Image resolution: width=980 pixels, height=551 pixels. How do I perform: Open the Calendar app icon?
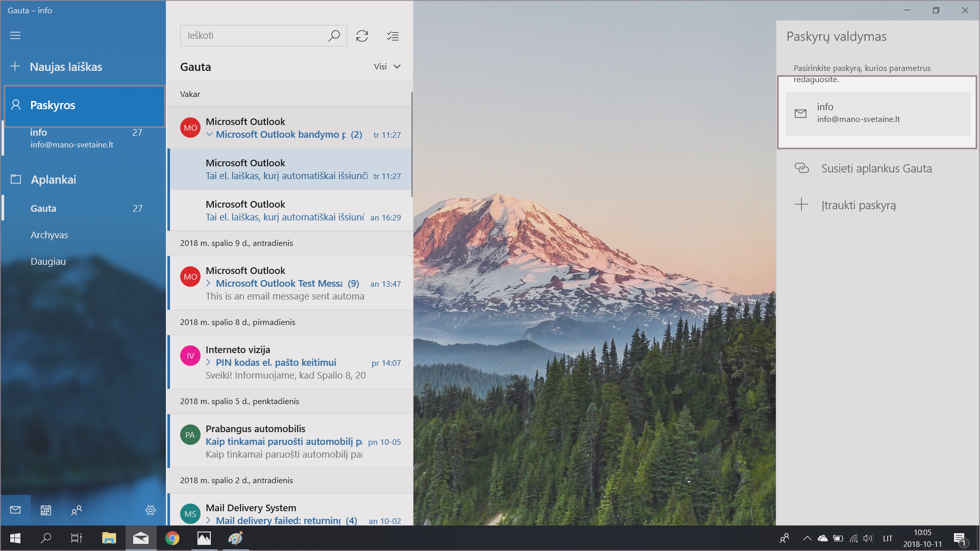(x=46, y=510)
